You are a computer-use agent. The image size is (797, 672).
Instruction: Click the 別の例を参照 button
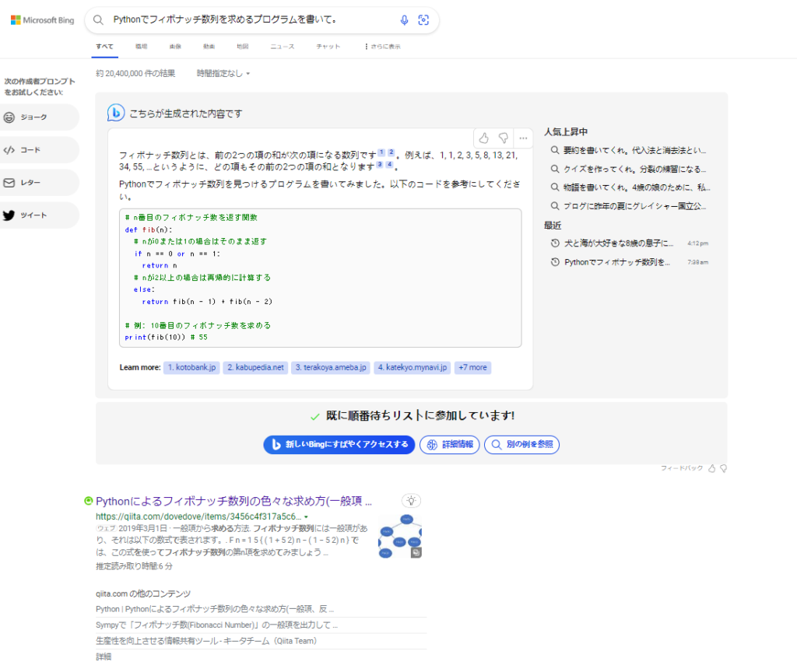click(x=521, y=445)
